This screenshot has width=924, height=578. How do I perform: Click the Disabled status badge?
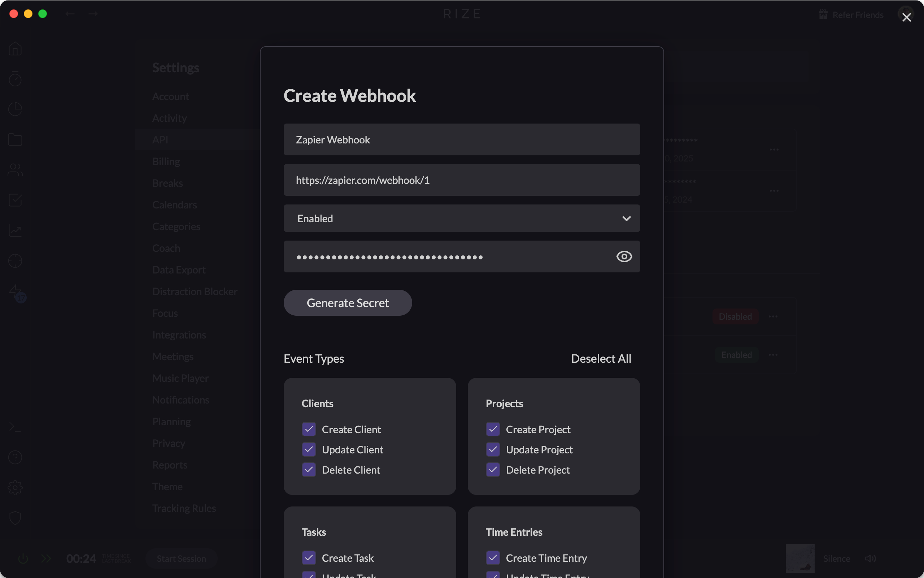point(735,316)
